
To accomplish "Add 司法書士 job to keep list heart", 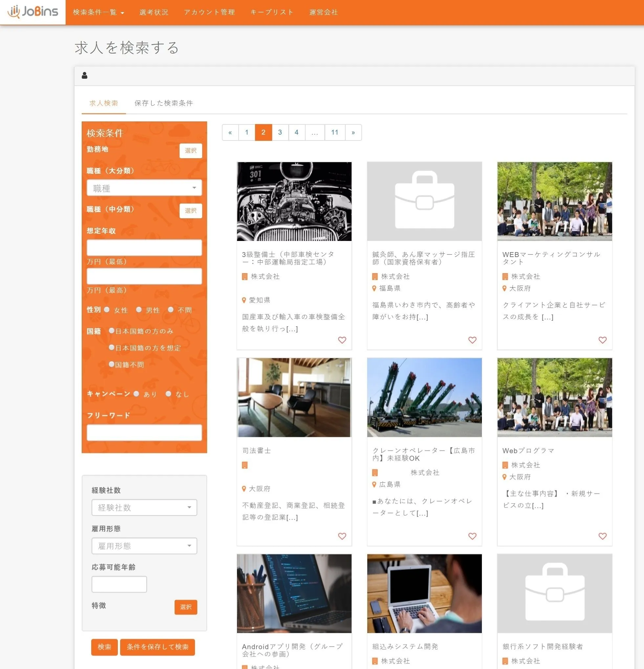I will pyautogui.click(x=342, y=536).
